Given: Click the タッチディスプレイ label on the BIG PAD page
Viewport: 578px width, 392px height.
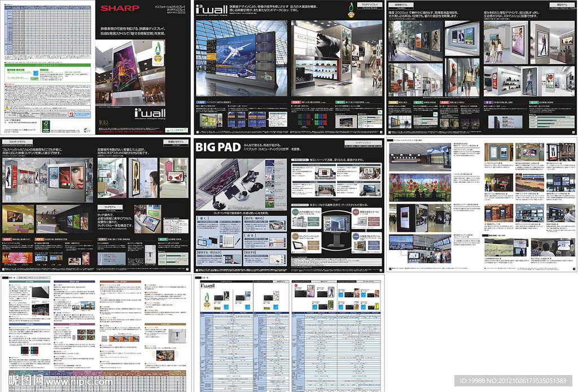Looking at the screenshot, I should pyautogui.click(x=363, y=143).
